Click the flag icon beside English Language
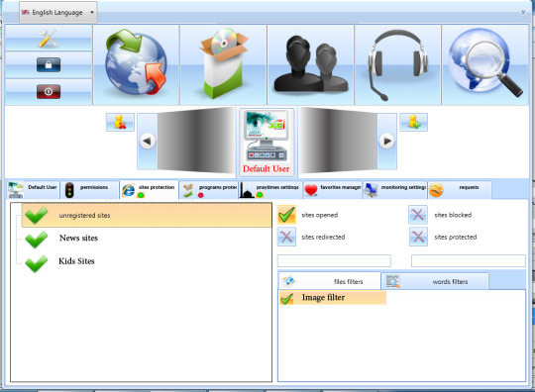The height and width of the screenshot is (392, 535). (x=26, y=12)
